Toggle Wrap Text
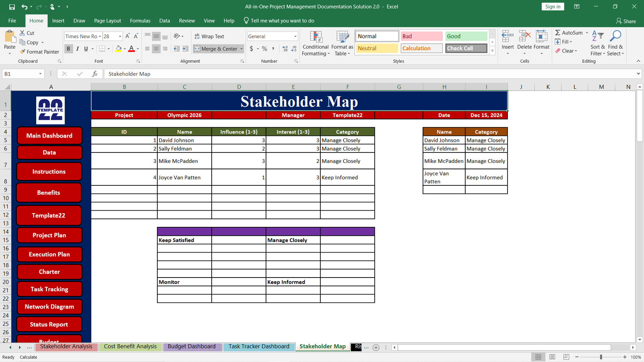Viewport: 644px width, 362px height. tap(209, 36)
